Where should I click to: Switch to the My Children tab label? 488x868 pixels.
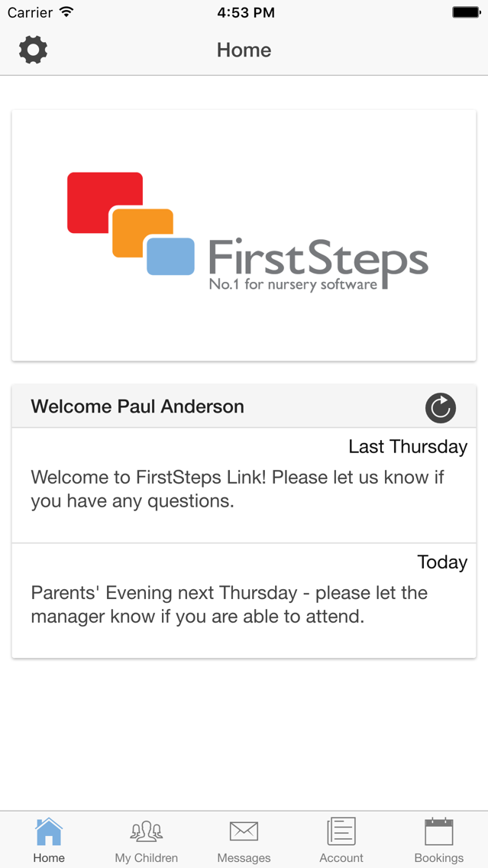click(146, 858)
